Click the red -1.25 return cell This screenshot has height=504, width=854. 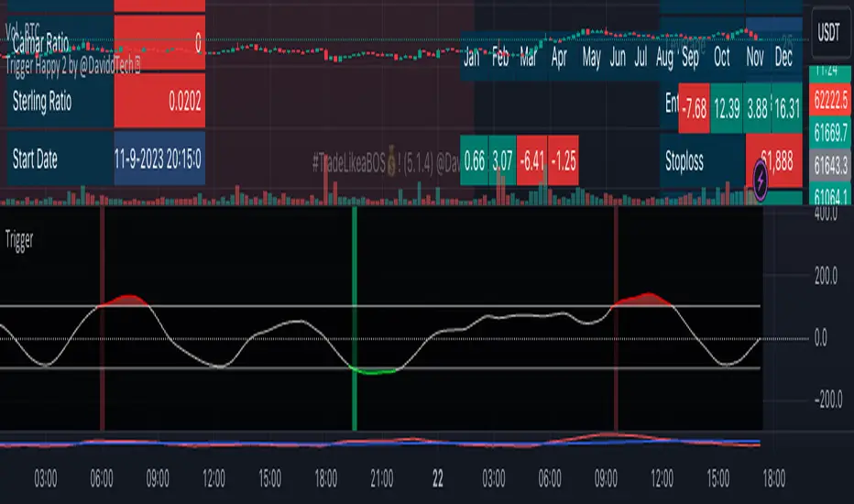[x=564, y=160]
